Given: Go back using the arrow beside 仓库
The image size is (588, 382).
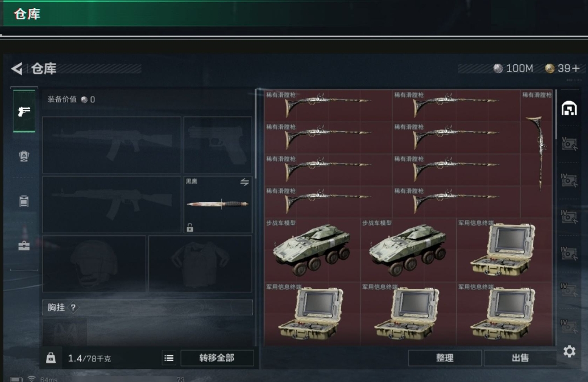Looking at the screenshot, I should click(17, 69).
